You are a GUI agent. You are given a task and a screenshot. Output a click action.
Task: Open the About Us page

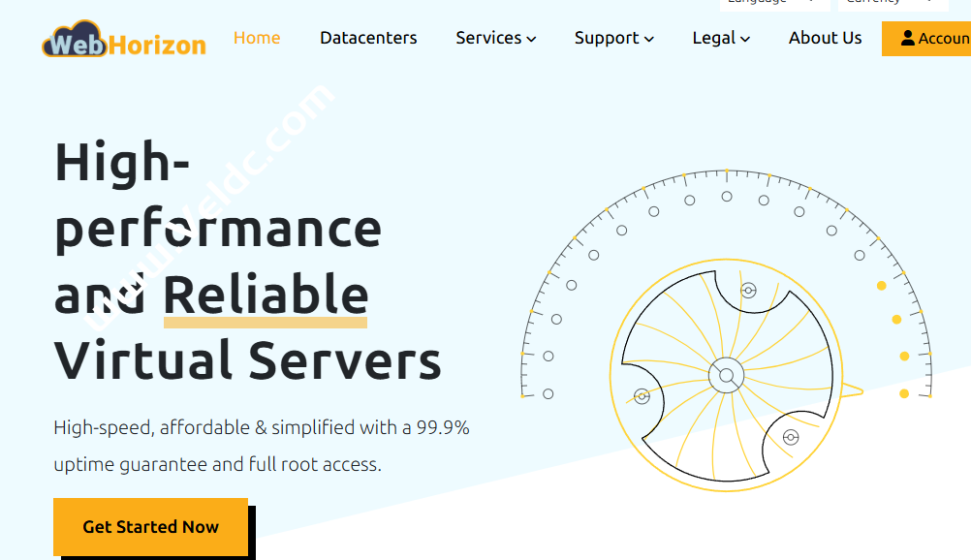[825, 38]
